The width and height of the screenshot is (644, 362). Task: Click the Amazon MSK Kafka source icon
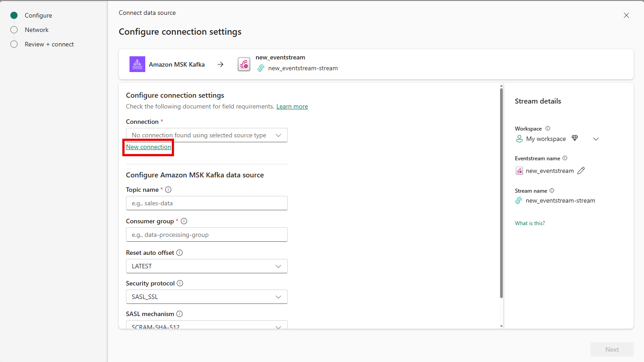tap(137, 64)
